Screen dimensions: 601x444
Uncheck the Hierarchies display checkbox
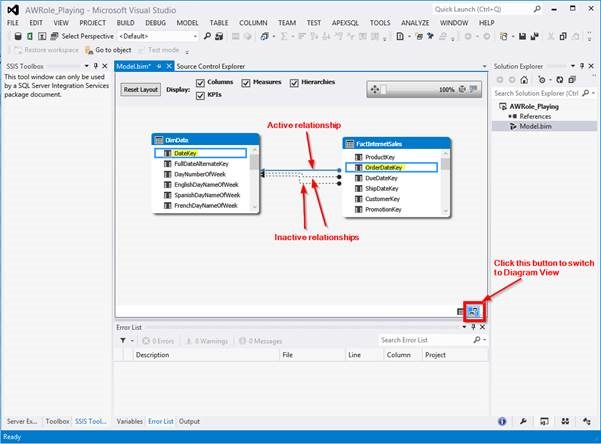click(294, 83)
